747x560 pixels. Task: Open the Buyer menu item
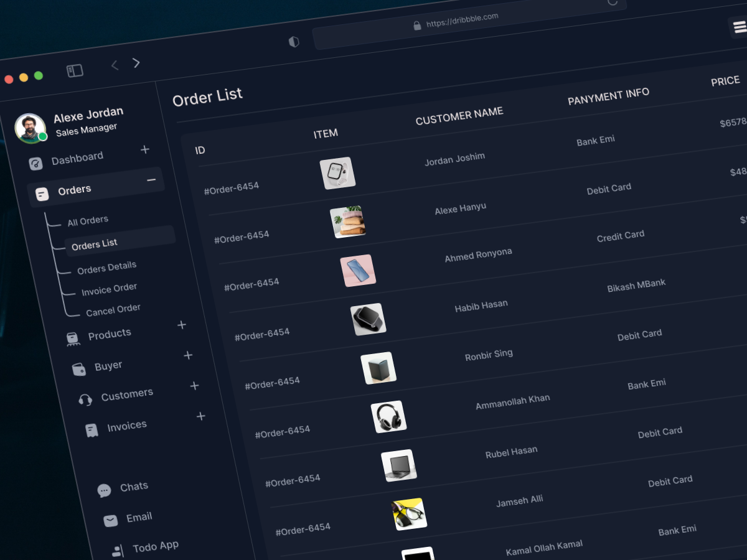[108, 366]
